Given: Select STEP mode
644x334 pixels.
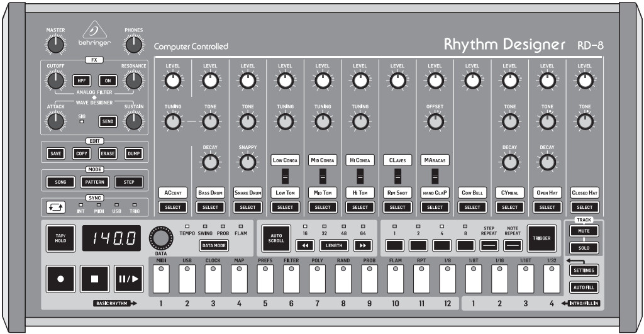Looking at the screenshot, I should point(128,182).
